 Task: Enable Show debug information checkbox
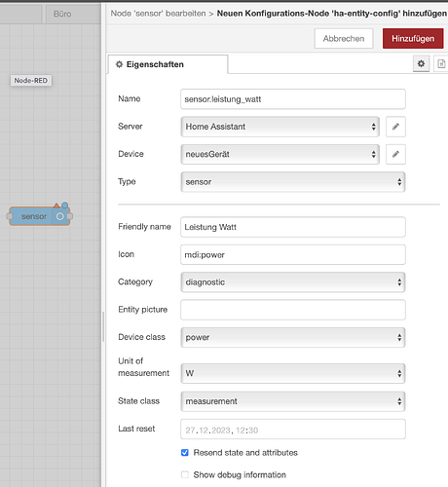(x=185, y=474)
